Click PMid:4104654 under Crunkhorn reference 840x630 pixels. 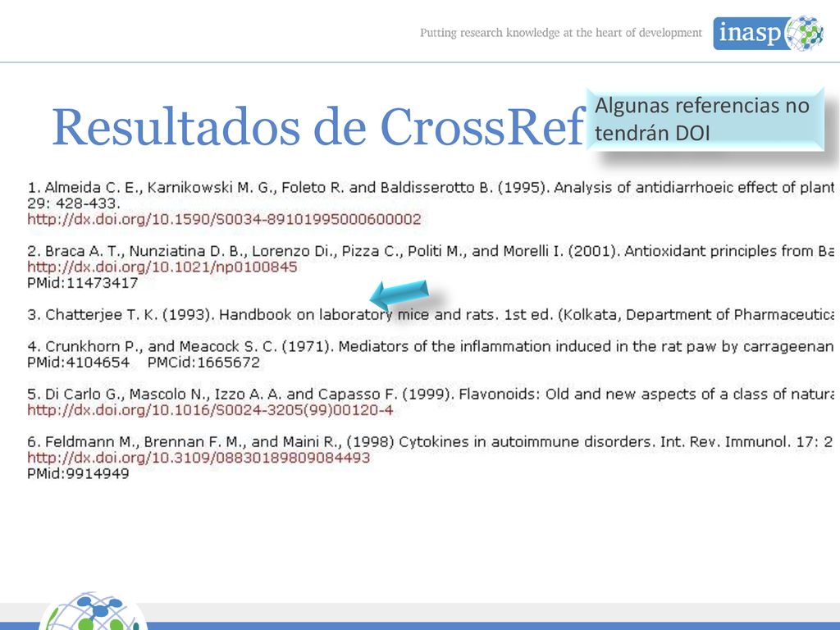78,363
